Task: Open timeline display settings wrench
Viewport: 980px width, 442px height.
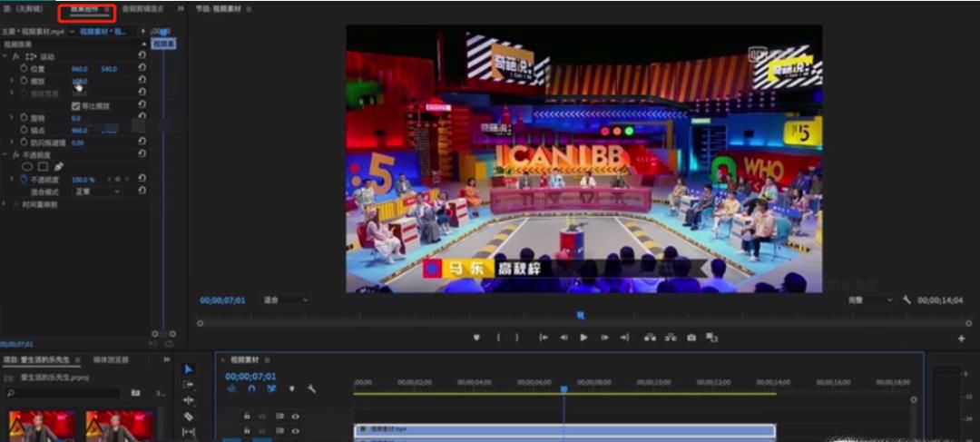Action: [x=312, y=388]
